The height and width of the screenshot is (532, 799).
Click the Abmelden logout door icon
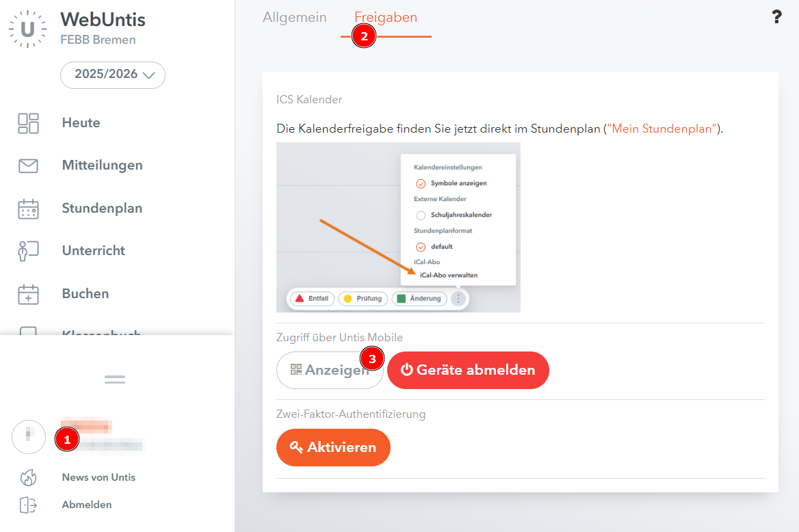[x=28, y=505]
